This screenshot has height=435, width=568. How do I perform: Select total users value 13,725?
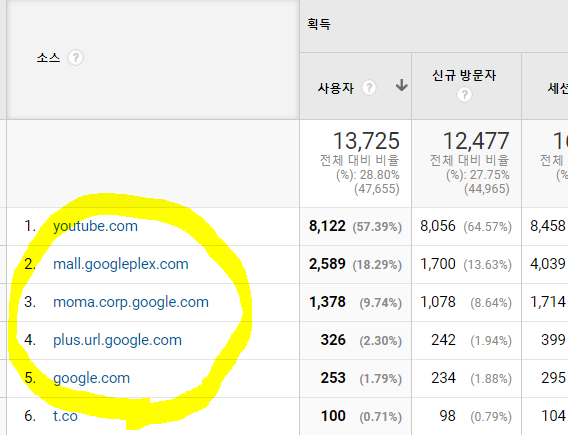tap(366, 141)
